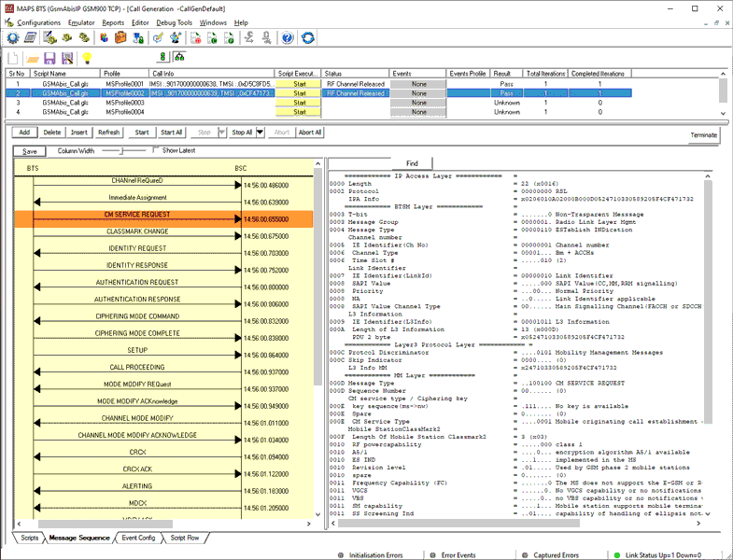Click the blue circular refresh arrows icon
This screenshot has height=560, width=733.
click(307, 38)
